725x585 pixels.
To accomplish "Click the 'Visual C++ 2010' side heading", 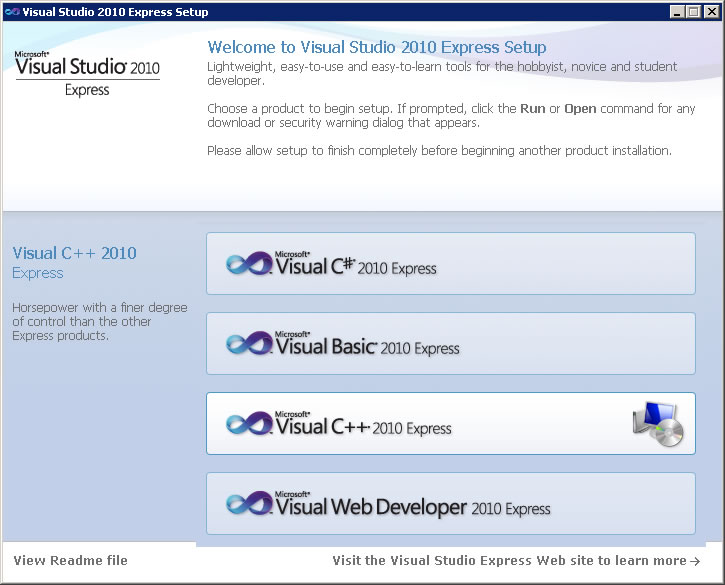I will point(74,253).
